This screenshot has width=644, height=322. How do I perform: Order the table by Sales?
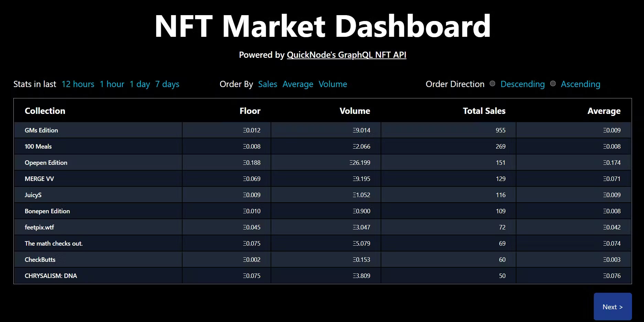(268, 84)
